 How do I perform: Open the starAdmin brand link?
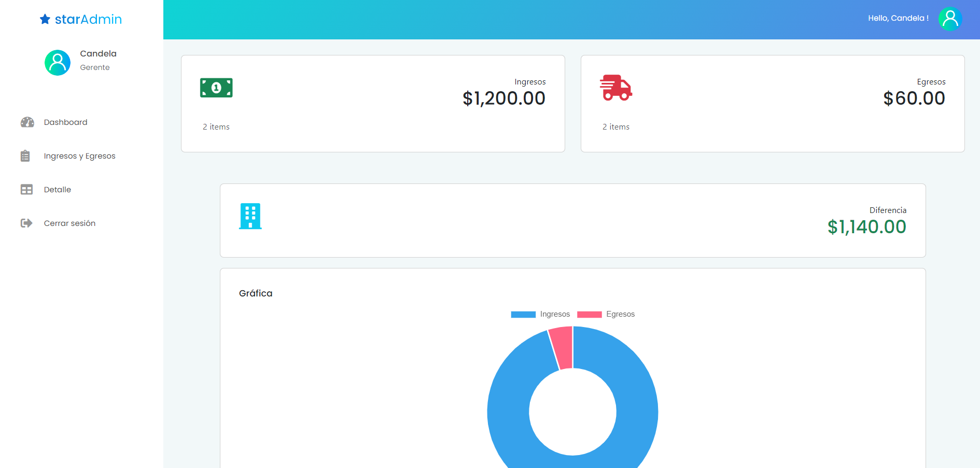pos(81,19)
